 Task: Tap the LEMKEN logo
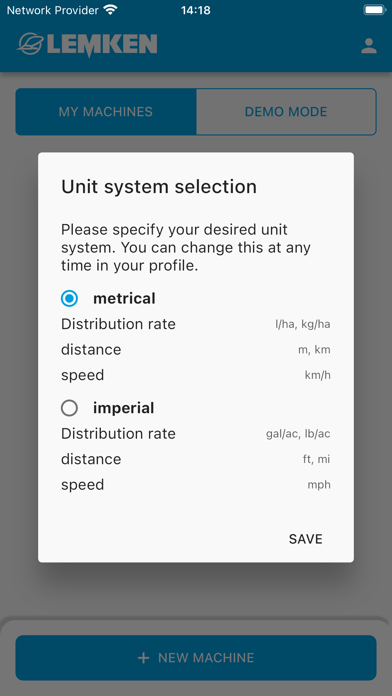(x=87, y=45)
